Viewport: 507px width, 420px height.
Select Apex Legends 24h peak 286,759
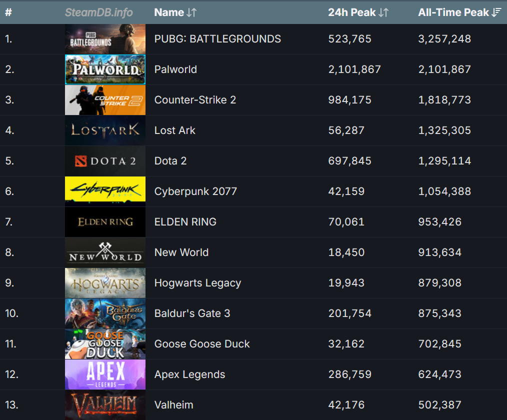349,374
